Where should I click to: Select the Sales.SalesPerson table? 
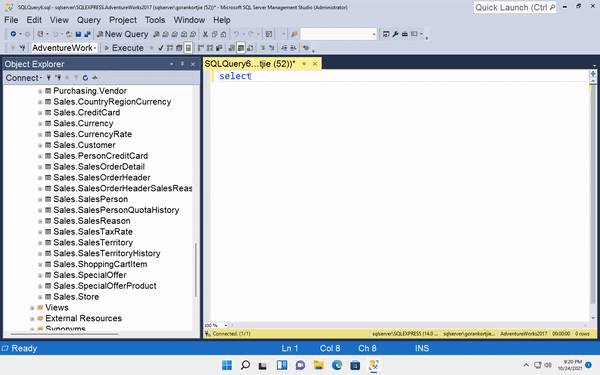[90, 199]
